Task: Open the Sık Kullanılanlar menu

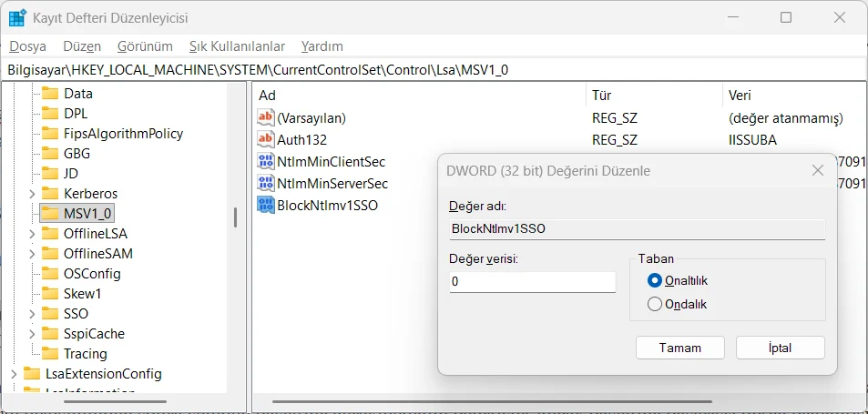Action: click(237, 46)
